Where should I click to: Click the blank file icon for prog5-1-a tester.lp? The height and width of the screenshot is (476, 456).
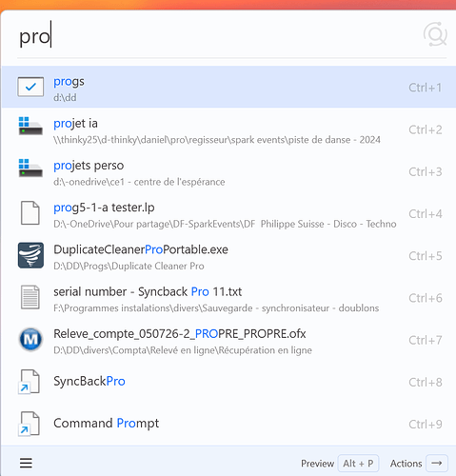pos(30,213)
